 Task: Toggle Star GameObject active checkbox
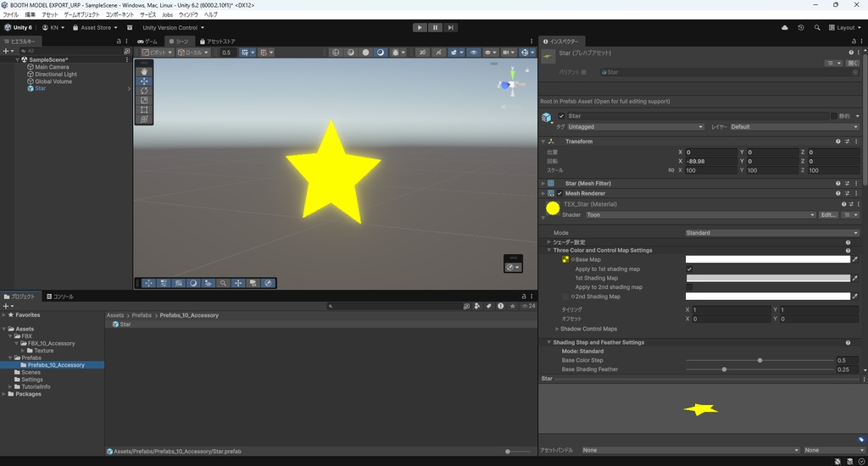(561, 116)
